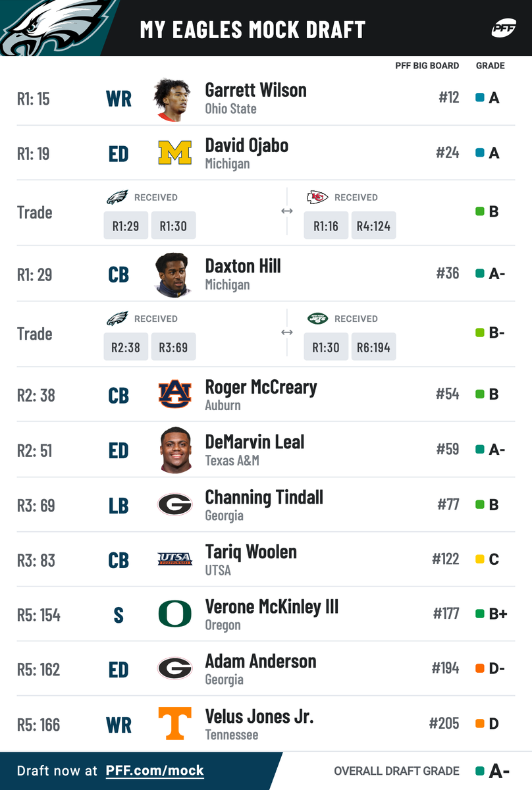Image resolution: width=532 pixels, height=790 pixels.
Task: Click the Michigan logo beside David Ojabo
Action: tap(174, 153)
